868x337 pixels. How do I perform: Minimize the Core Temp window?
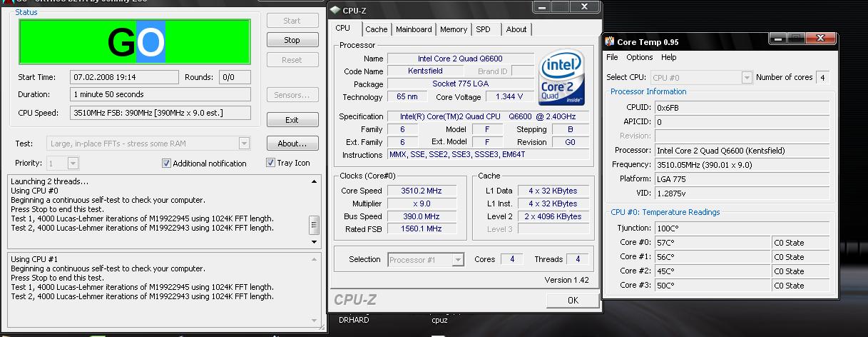777,37
